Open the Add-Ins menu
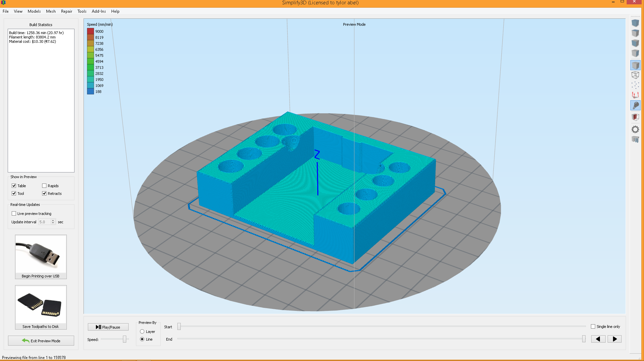 tap(99, 11)
